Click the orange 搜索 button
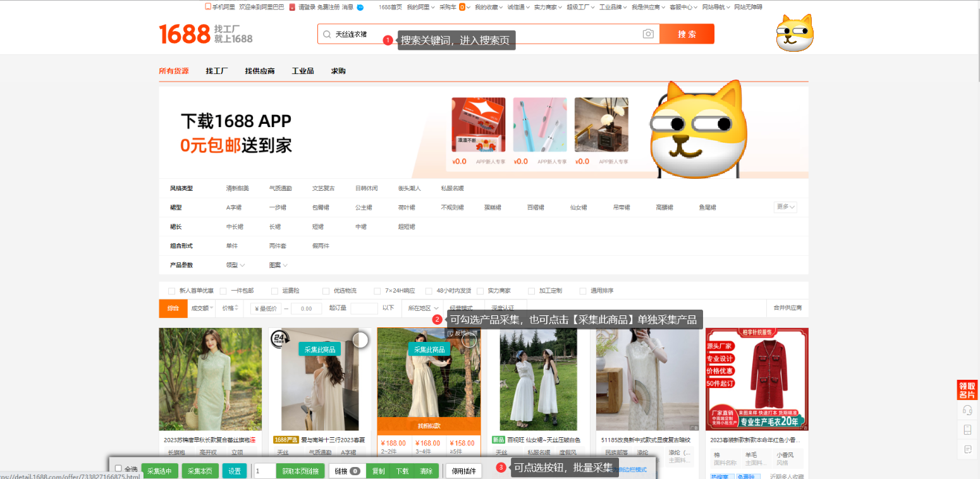980x479 pixels. pos(687,34)
